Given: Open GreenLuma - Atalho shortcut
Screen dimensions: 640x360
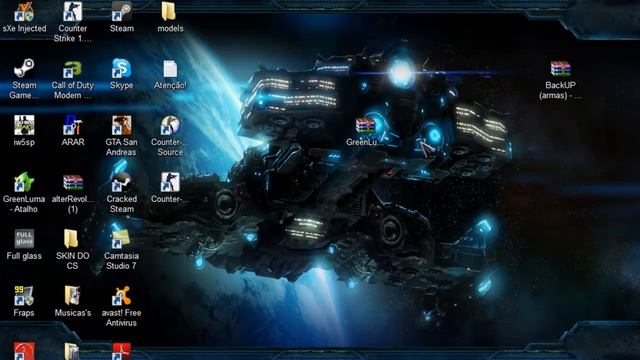Looking at the screenshot, I should point(24,182).
